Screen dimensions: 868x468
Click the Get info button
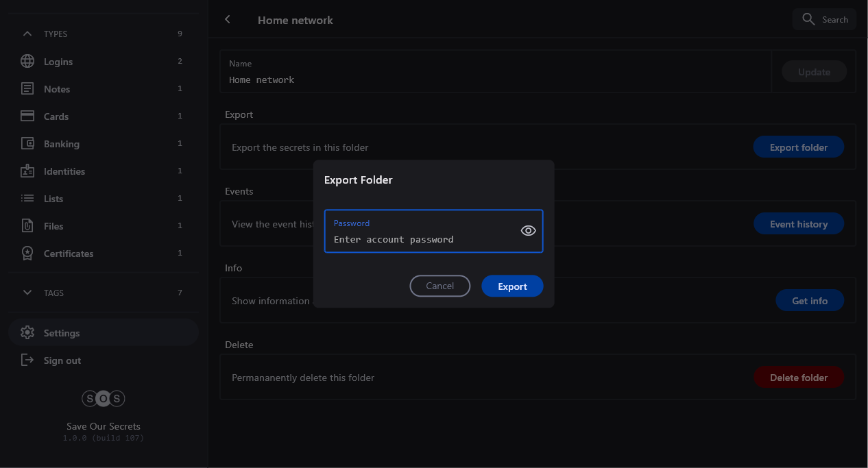tap(809, 301)
